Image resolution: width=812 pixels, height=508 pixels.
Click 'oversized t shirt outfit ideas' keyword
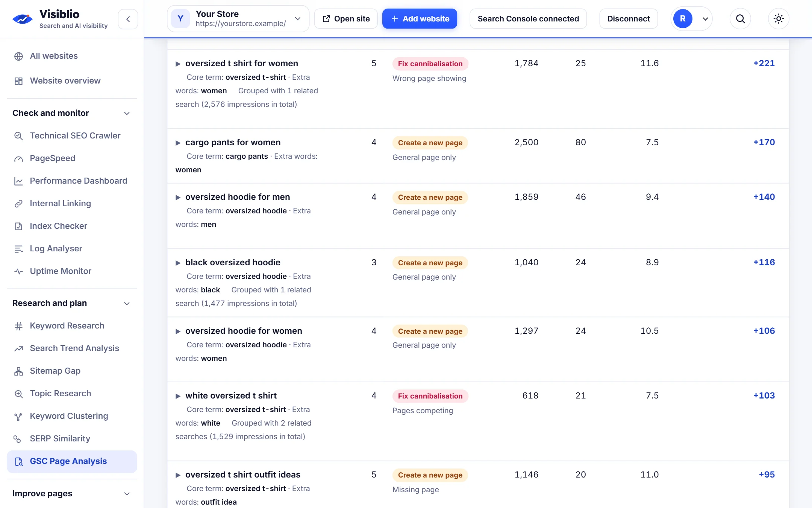point(243,475)
